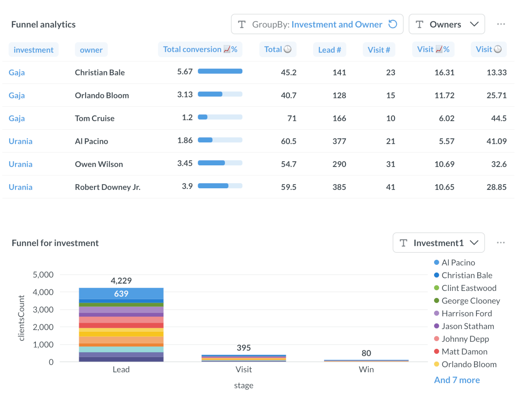
Task: Click the text filter icon in the GroupBy control
Action: click(242, 24)
